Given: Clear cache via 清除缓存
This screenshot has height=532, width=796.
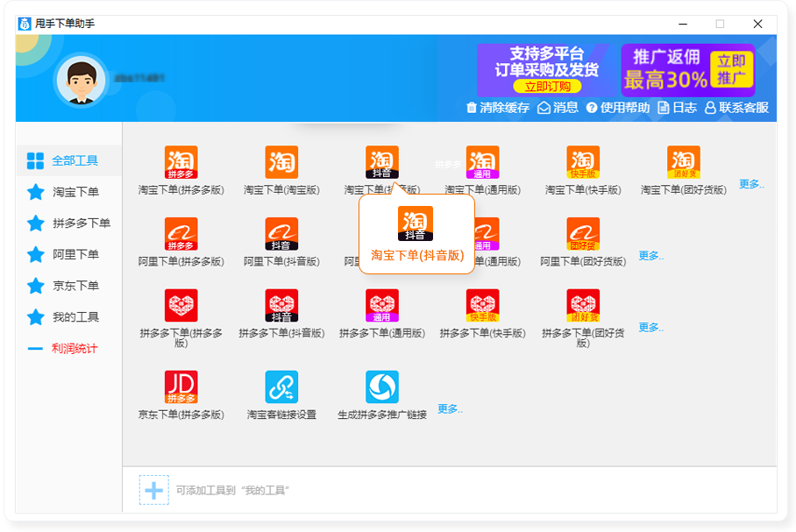Looking at the screenshot, I should (x=498, y=108).
